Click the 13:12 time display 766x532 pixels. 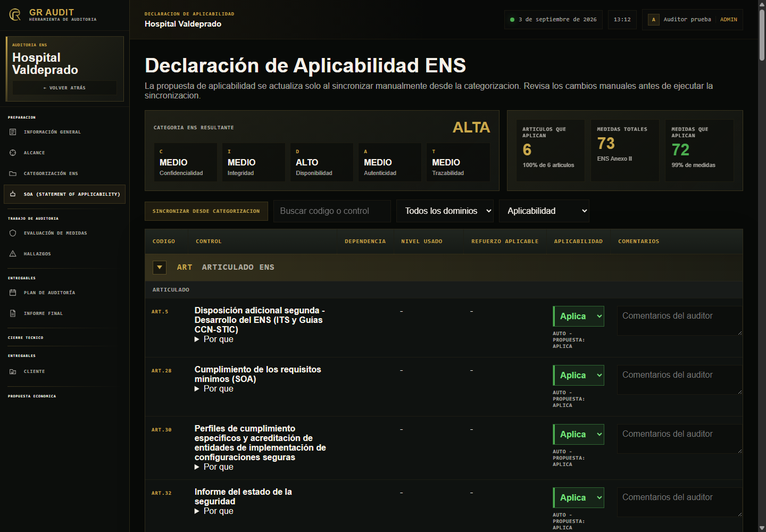pos(622,20)
